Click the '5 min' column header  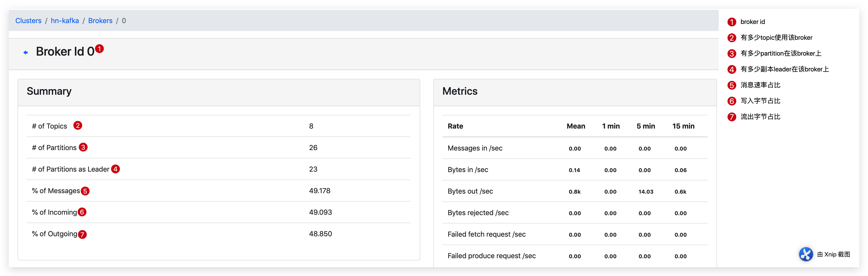pyautogui.click(x=646, y=126)
